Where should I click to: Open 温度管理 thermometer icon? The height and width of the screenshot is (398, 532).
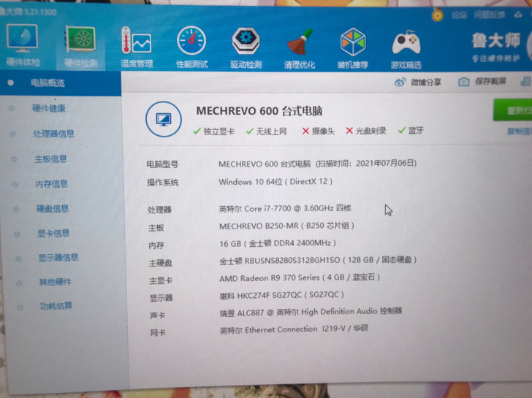(137, 40)
